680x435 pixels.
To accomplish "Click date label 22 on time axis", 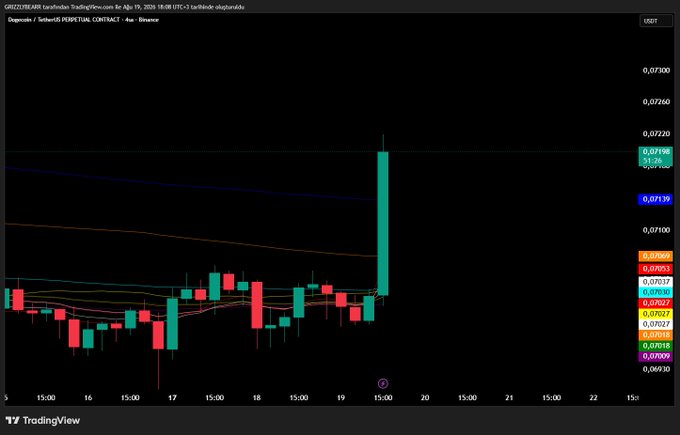I will click(x=593, y=398).
